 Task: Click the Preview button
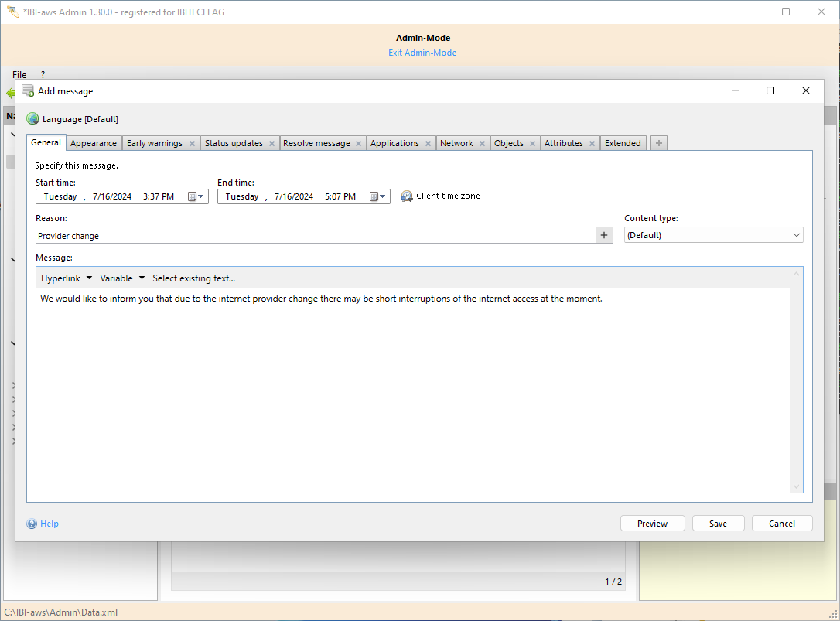(x=652, y=524)
